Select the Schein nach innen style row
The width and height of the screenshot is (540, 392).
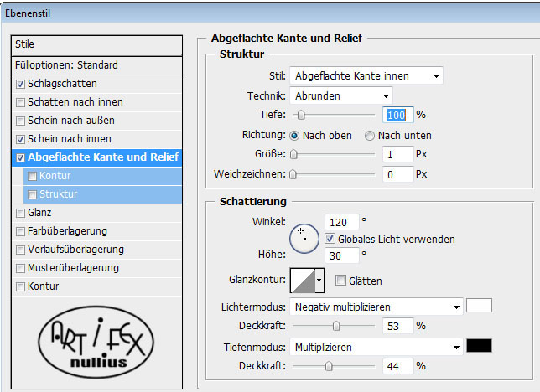point(96,139)
